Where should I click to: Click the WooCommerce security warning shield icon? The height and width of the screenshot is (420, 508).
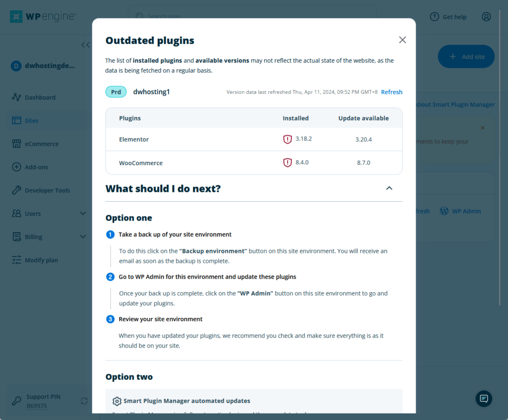287,162
